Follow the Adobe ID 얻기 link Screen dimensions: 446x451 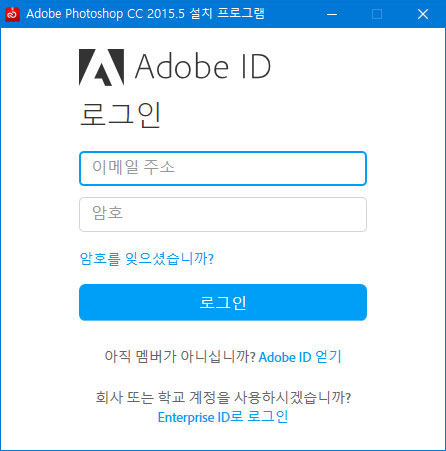[x=300, y=357]
